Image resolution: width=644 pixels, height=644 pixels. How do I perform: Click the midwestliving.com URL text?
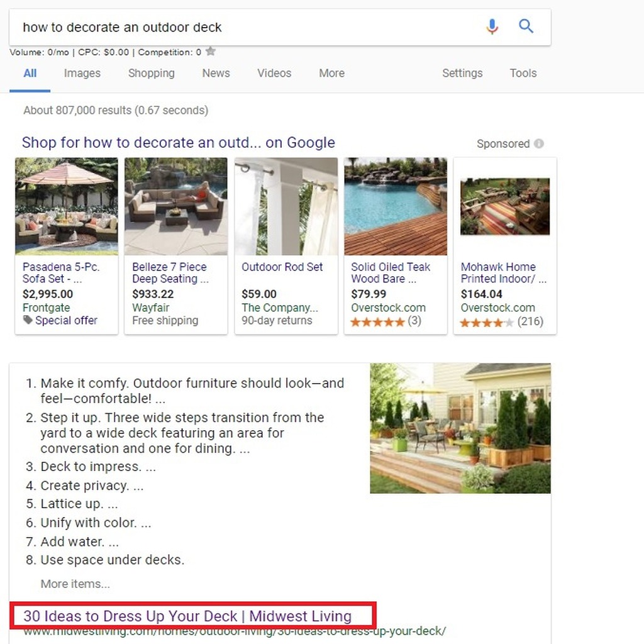pos(235,631)
